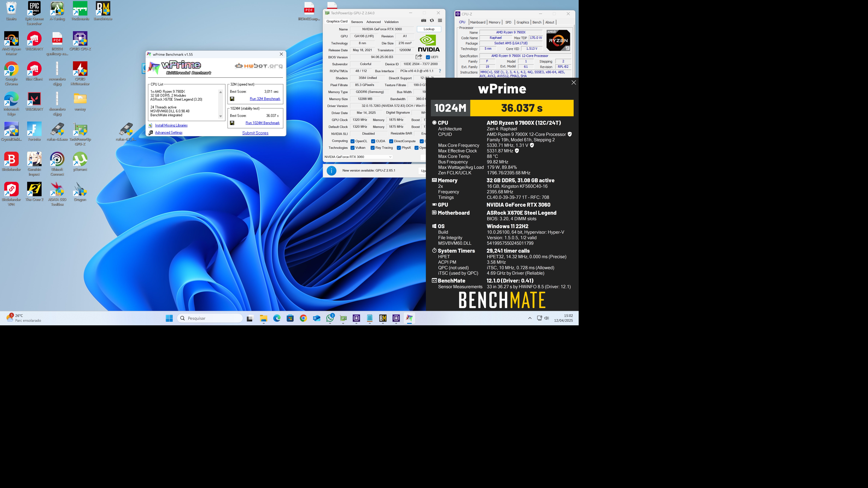
Task: Toggle the Ray Tracing checkbox in GPU-Z
Action: (x=373, y=148)
